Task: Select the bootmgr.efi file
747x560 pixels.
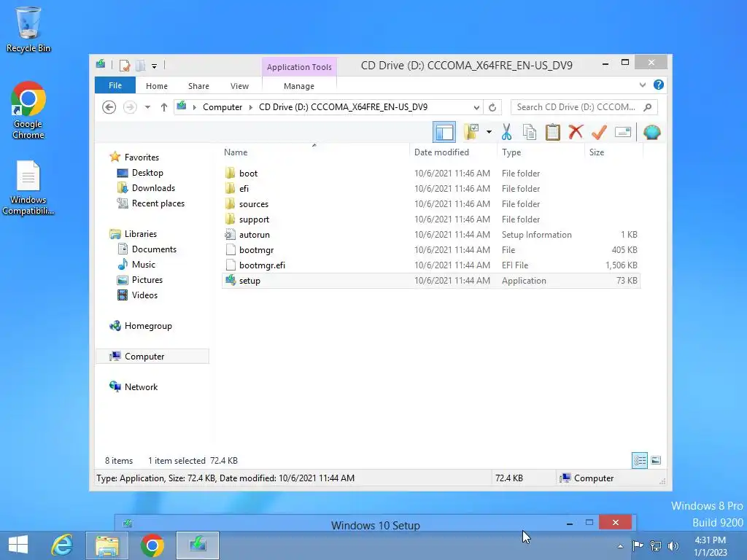Action: tap(430, 265)
